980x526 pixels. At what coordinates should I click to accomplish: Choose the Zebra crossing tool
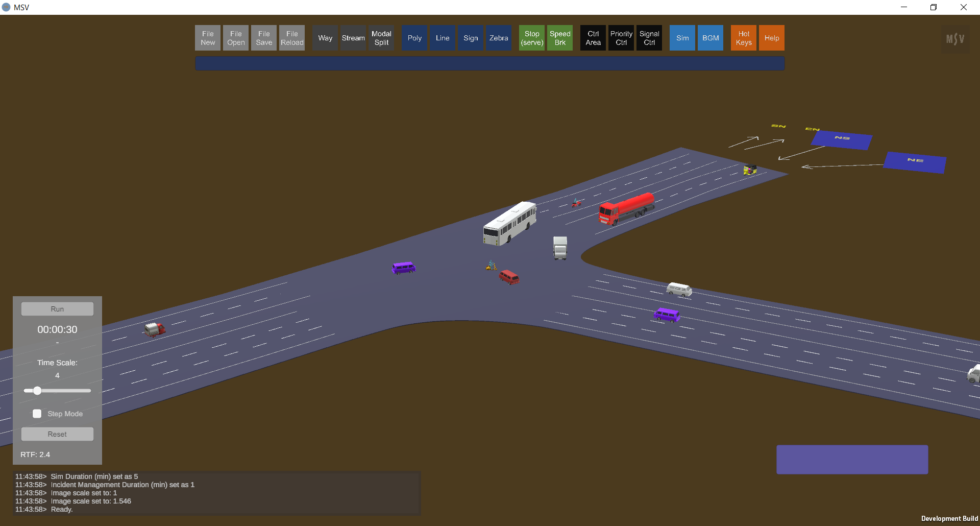click(x=499, y=38)
